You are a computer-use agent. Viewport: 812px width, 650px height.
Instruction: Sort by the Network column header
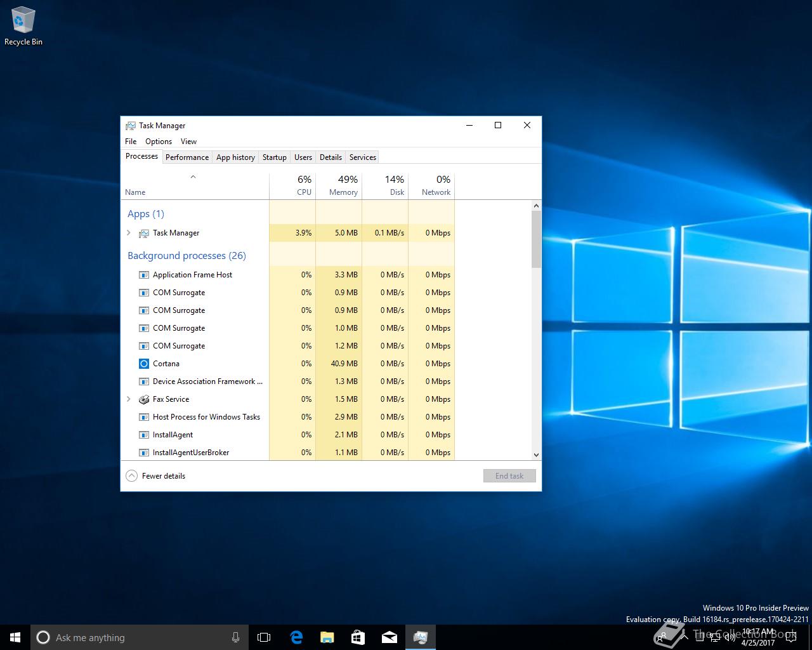pos(431,186)
